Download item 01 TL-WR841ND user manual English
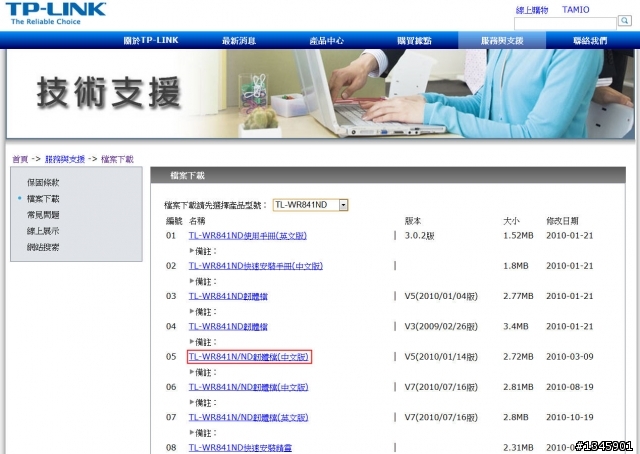This screenshot has width=640, height=454. [x=247, y=236]
